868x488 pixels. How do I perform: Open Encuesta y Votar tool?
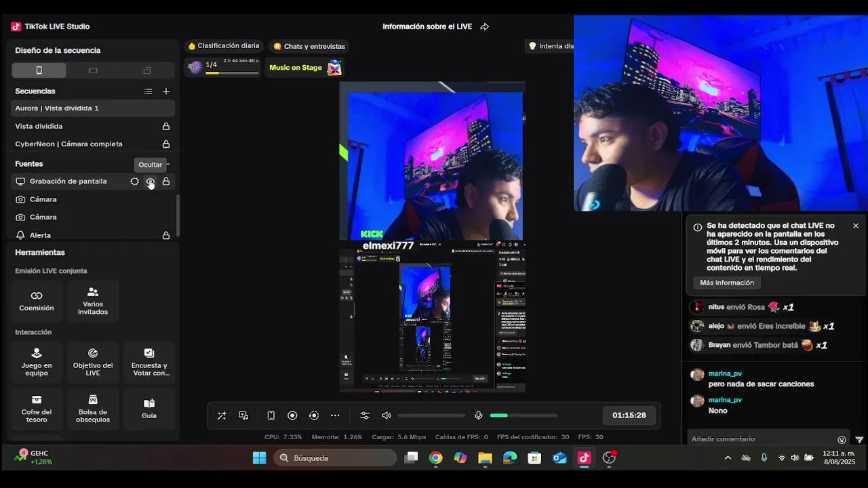click(x=149, y=363)
